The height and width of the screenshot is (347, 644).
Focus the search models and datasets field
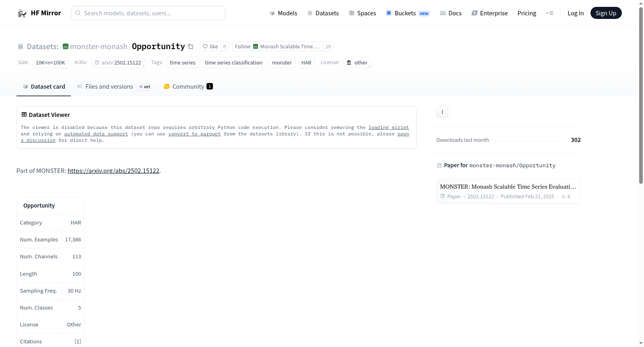(x=148, y=13)
